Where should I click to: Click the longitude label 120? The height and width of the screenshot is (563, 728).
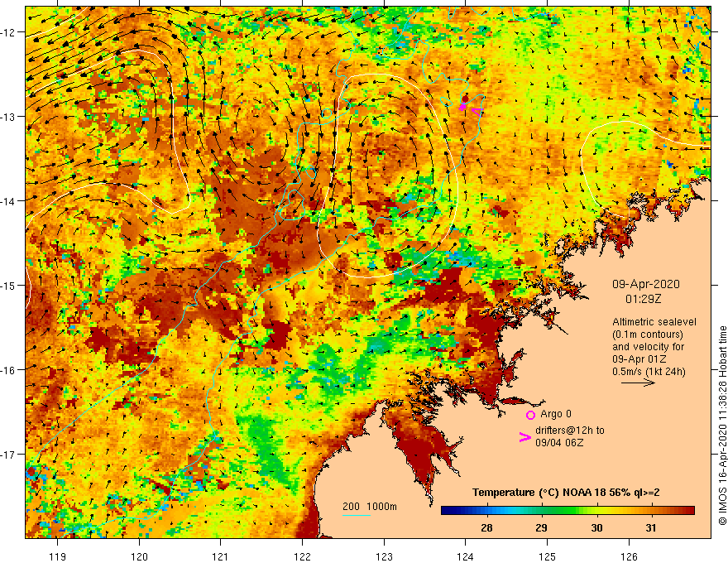tap(139, 556)
